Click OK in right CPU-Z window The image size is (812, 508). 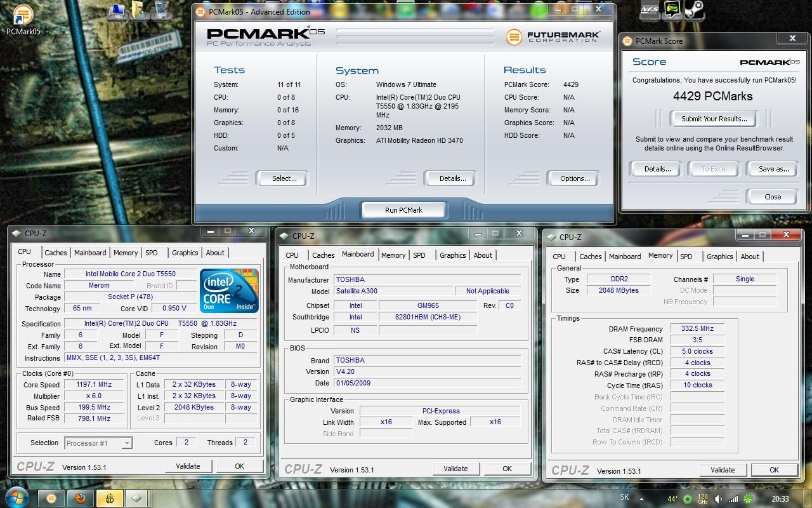point(774,470)
